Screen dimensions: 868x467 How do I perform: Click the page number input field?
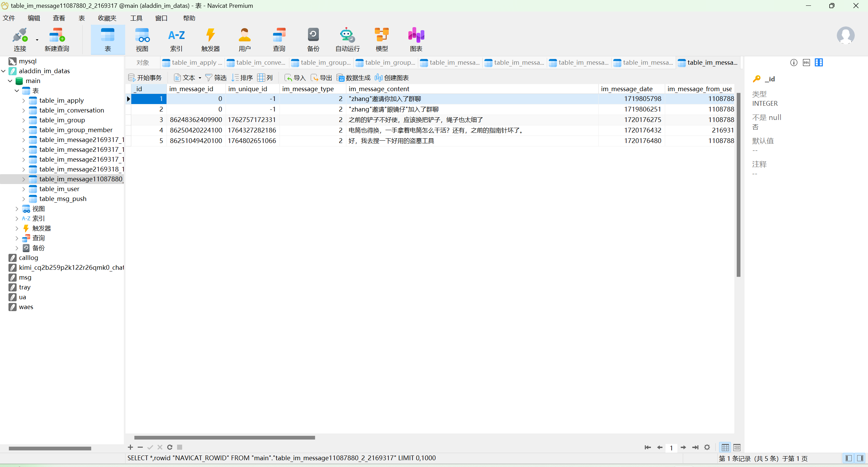(x=671, y=448)
